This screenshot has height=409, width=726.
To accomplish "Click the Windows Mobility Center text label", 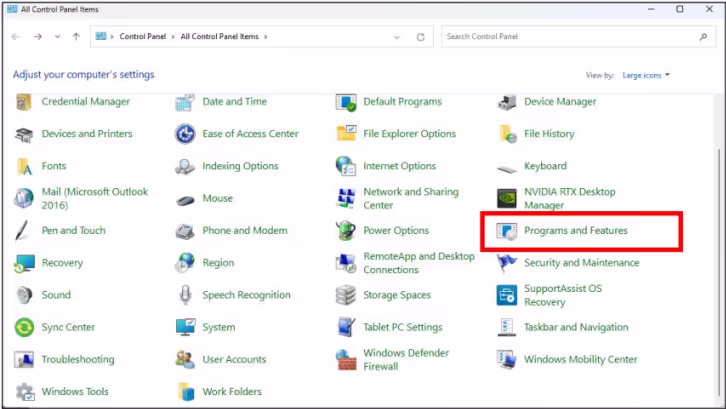I will point(581,359).
